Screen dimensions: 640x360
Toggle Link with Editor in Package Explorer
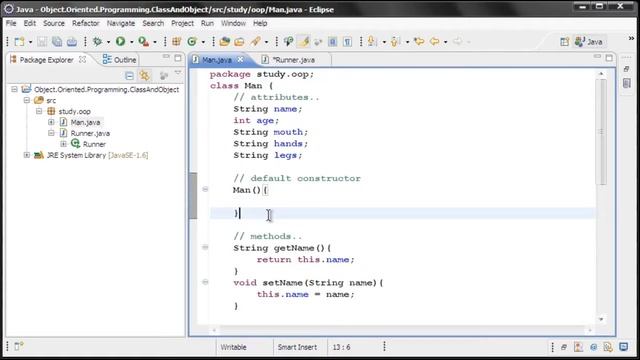click(x=144, y=76)
